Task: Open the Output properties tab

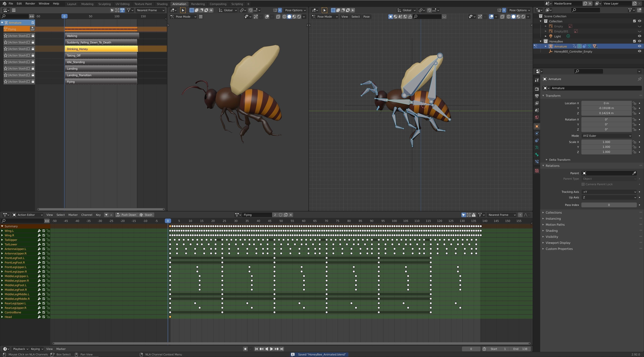Action: point(536,96)
